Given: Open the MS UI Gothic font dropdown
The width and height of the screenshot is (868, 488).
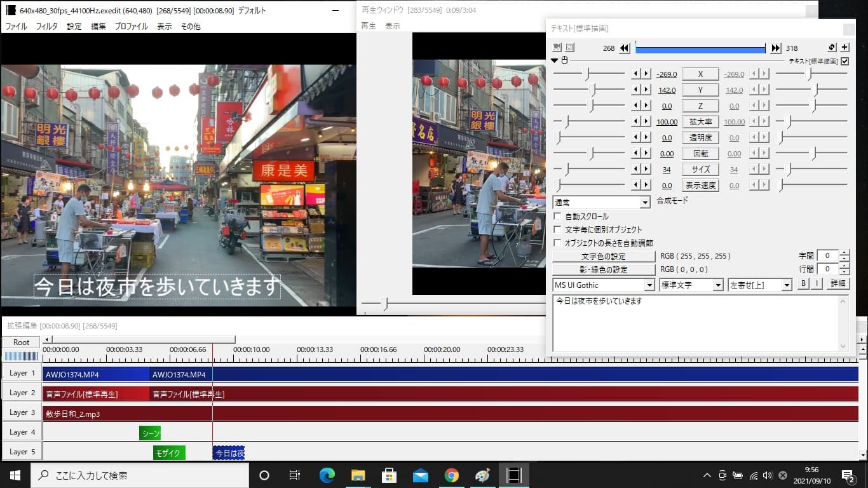Looking at the screenshot, I should tap(649, 285).
